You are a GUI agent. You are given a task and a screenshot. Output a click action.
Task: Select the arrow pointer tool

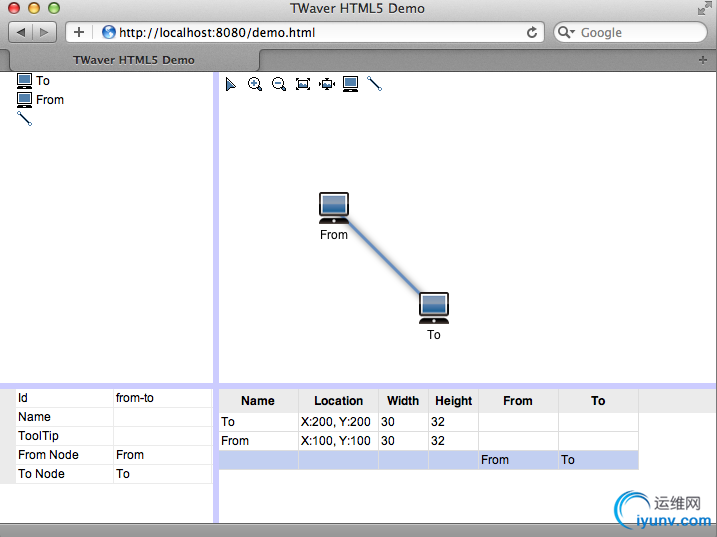231,84
